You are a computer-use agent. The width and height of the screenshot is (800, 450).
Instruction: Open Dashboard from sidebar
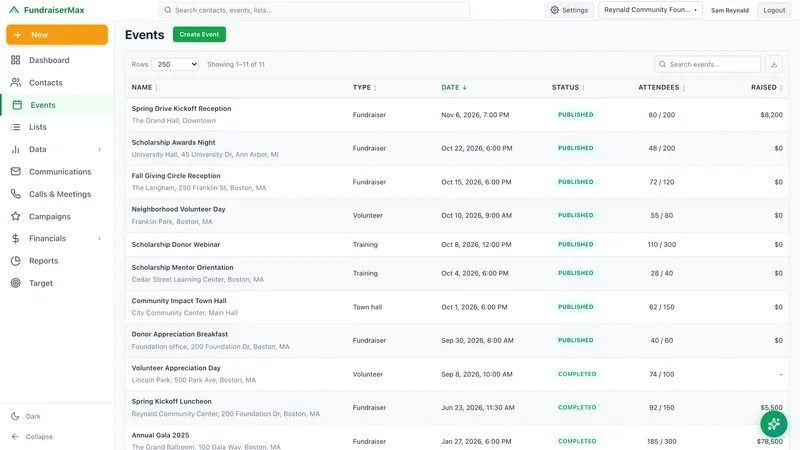pos(57,60)
